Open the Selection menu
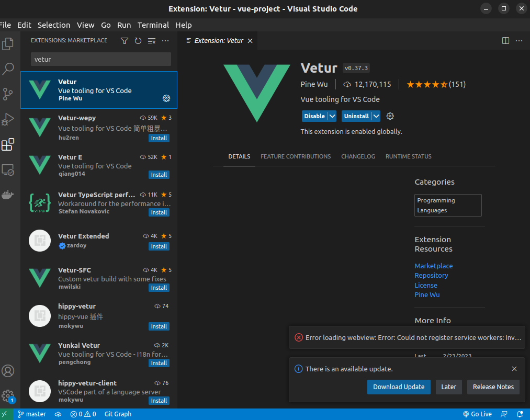Screen dimensions: 530x420 [x=54, y=25]
